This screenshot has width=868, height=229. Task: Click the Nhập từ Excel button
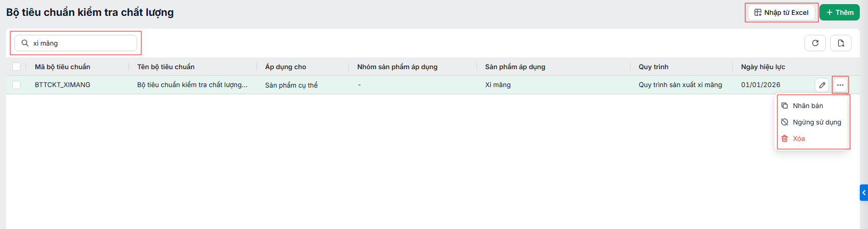click(782, 12)
